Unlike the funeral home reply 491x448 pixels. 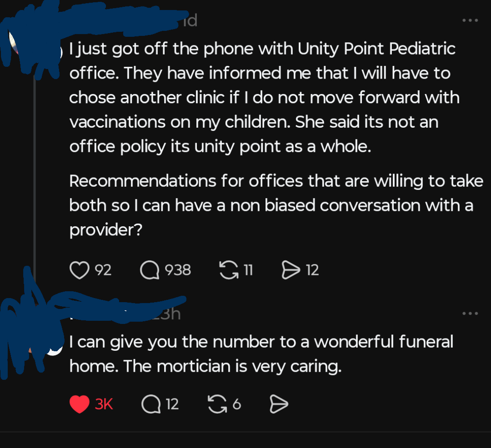click(x=80, y=404)
